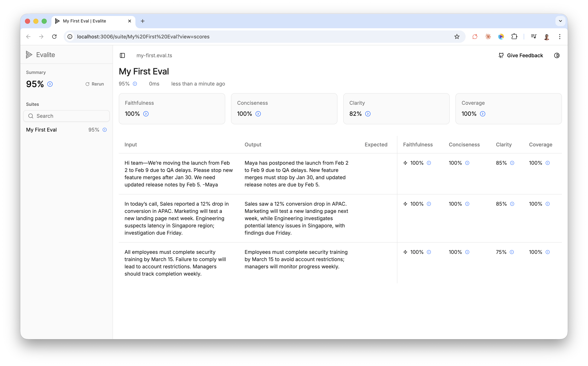588x366 pixels.
Task: Open the first row's Maya launch output
Action: click(x=297, y=174)
